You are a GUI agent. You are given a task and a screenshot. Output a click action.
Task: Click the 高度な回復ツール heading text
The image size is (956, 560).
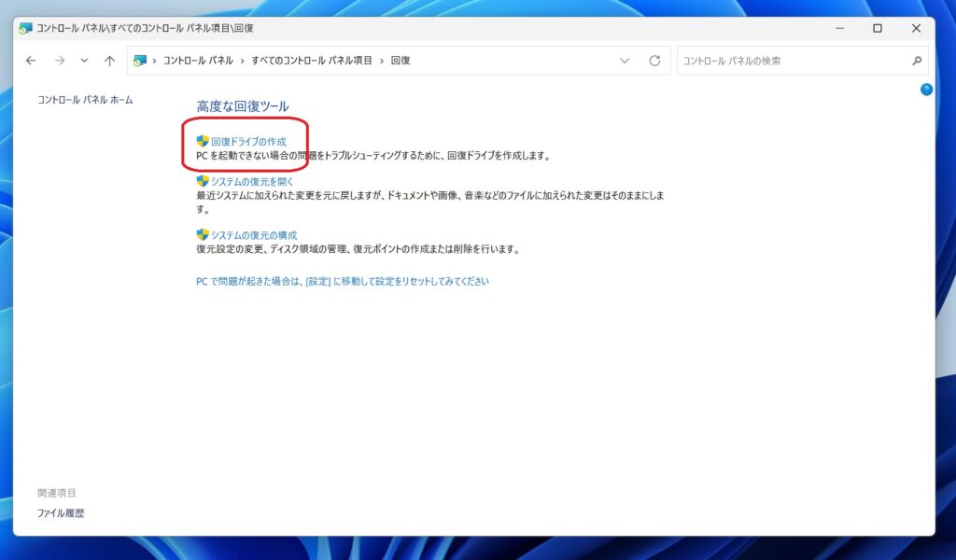coord(243,106)
